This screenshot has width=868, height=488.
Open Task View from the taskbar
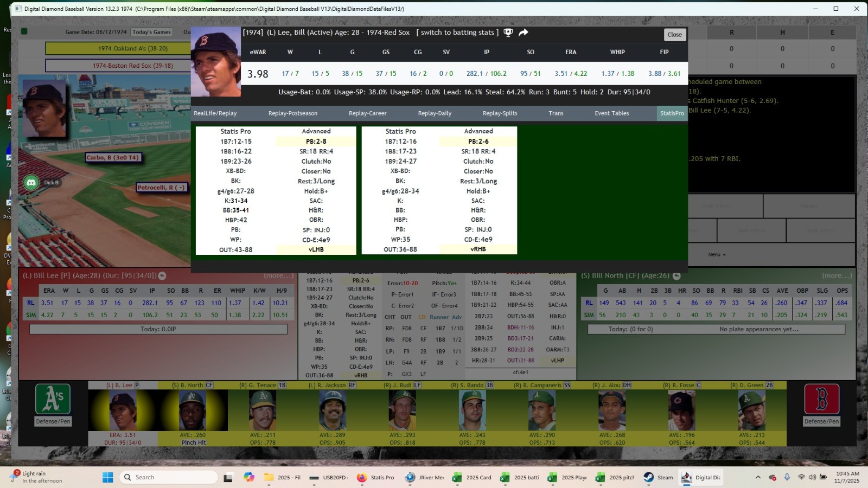[228, 477]
